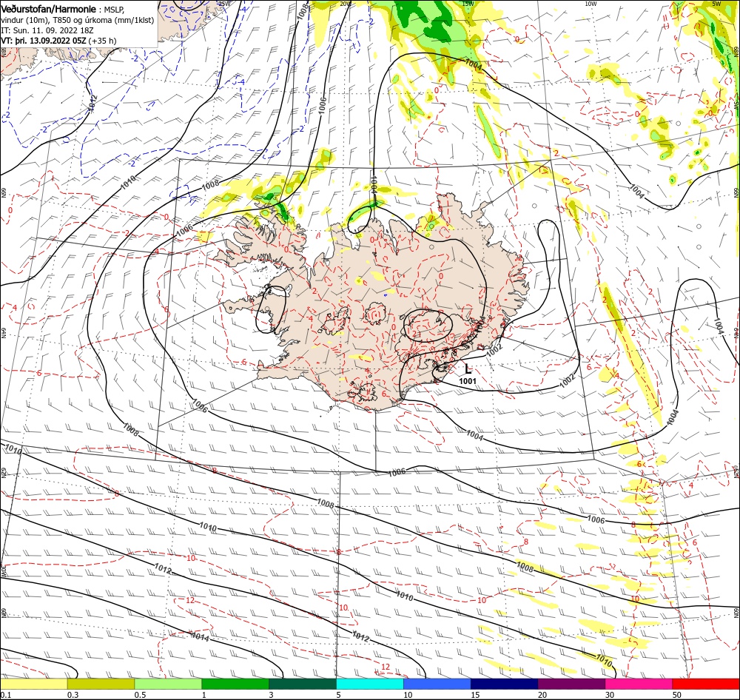
Task: Click the light green 0.5 mm legend swatch
Action: point(168,684)
